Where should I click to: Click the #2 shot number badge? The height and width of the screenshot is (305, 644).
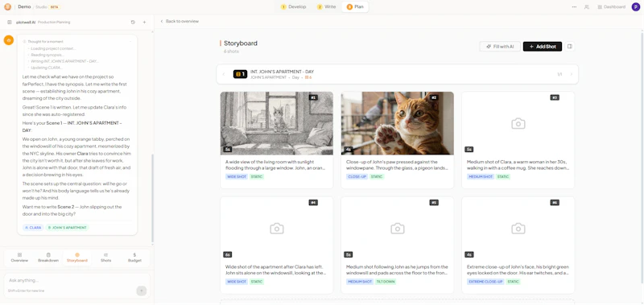(x=434, y=97)
